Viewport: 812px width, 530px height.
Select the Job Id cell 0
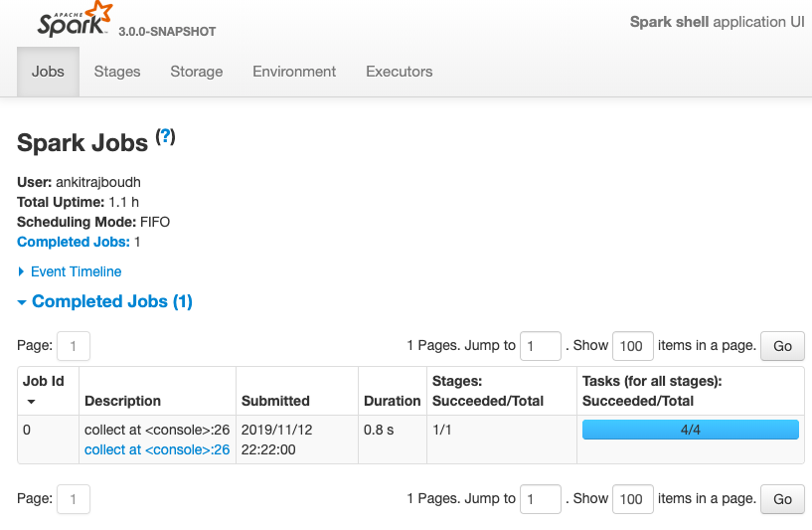[x=27, y=430]
